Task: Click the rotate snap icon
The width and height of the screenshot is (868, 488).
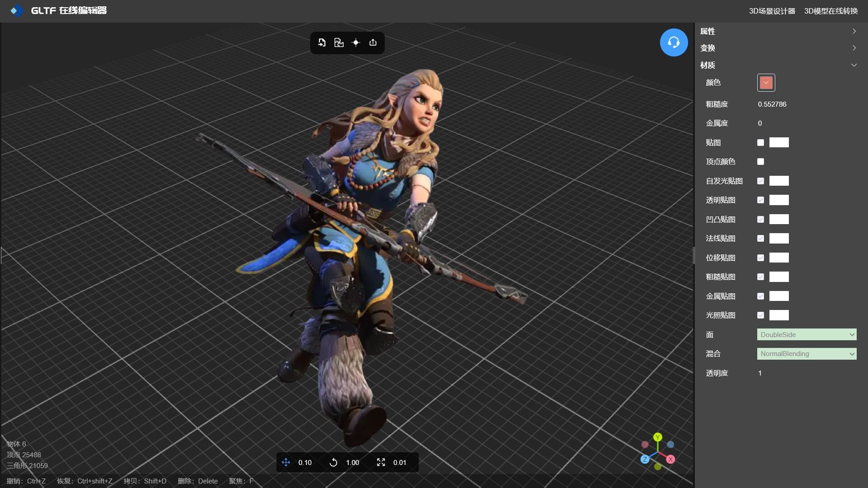Action: [x=333, y=462]
